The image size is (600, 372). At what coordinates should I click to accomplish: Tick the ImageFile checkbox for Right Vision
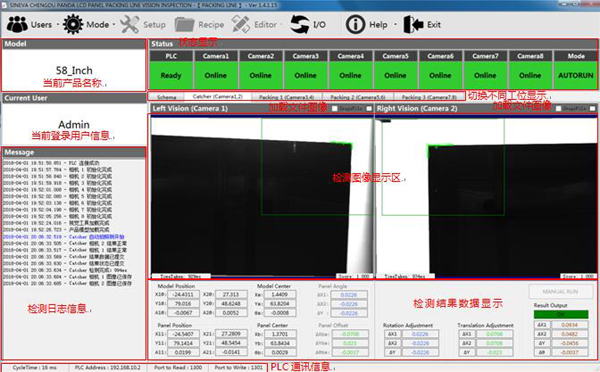(x=558, y=109)
